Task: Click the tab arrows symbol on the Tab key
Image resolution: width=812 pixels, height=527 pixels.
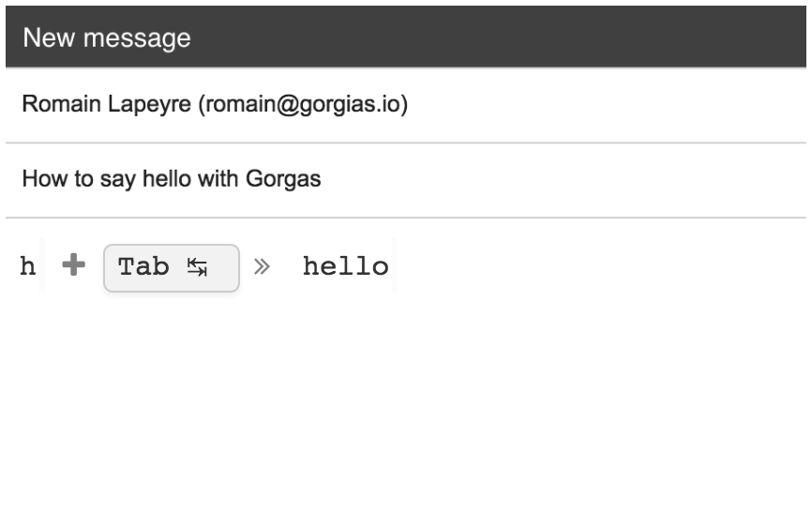Action: (x=197, y=268)
